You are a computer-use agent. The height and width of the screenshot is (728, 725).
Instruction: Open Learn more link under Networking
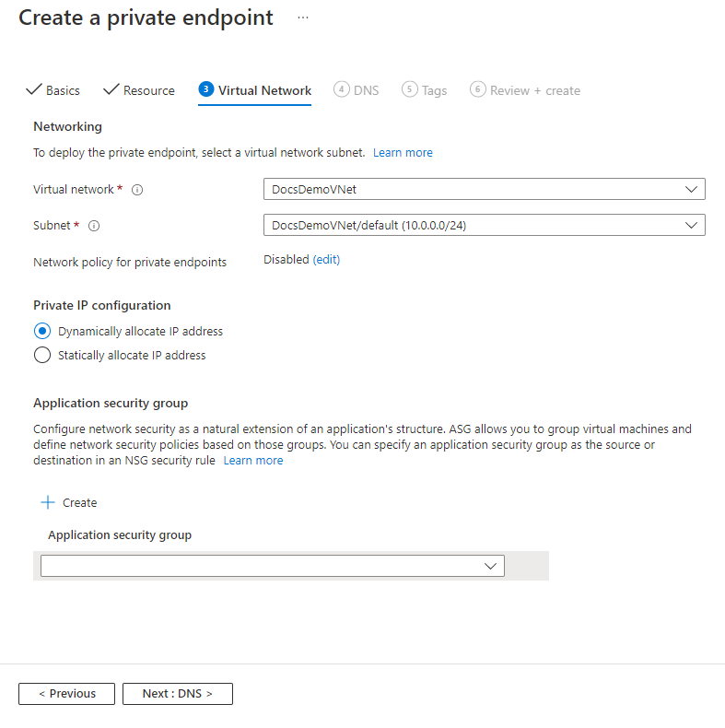(x=403, y=153)
